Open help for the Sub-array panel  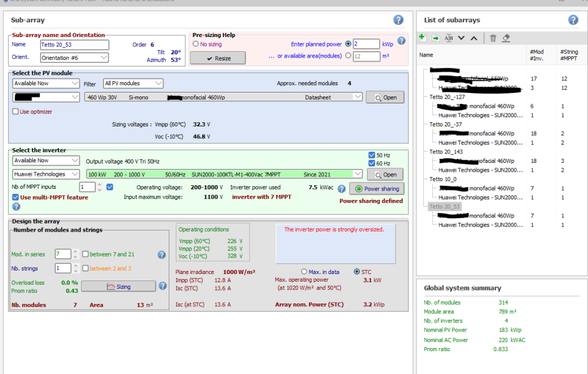coord(398,20)
